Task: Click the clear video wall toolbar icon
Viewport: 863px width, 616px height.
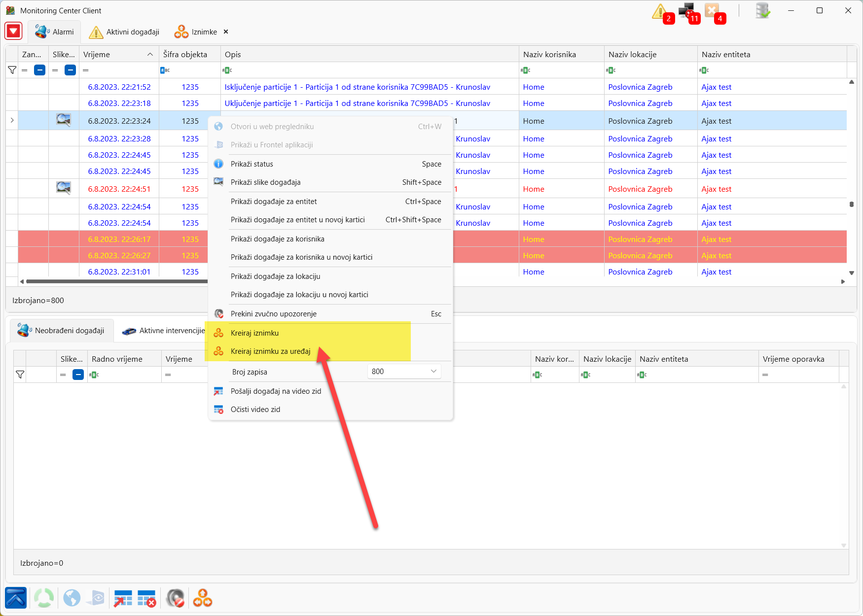Action: [x=146, y=598]
